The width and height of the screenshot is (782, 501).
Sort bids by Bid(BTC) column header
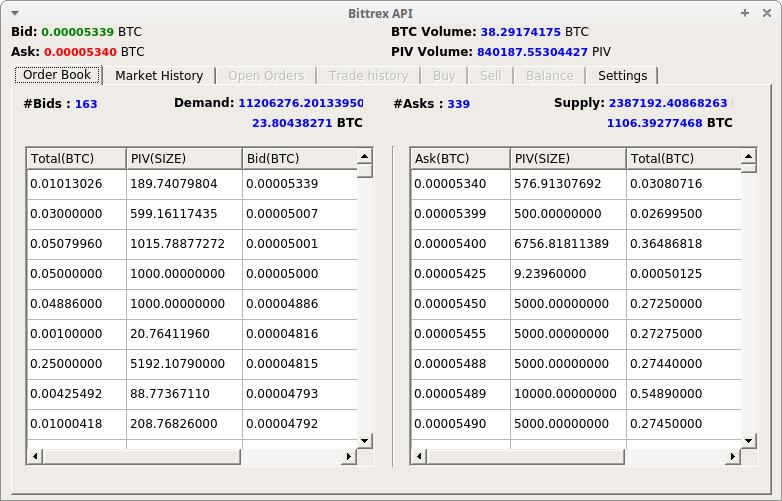coord(300,159)
